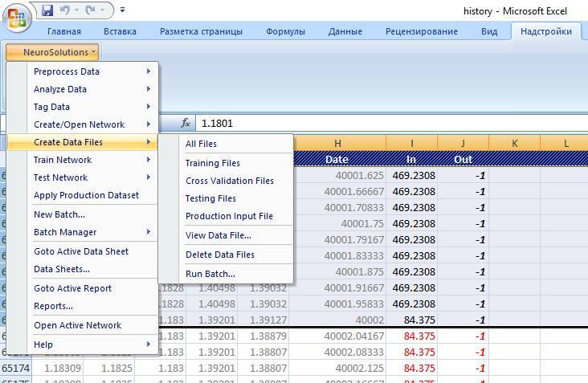Viewport: 588px width, 383px height.
Task: Open the Train Network submenu
Action: (x=82, y=160)
